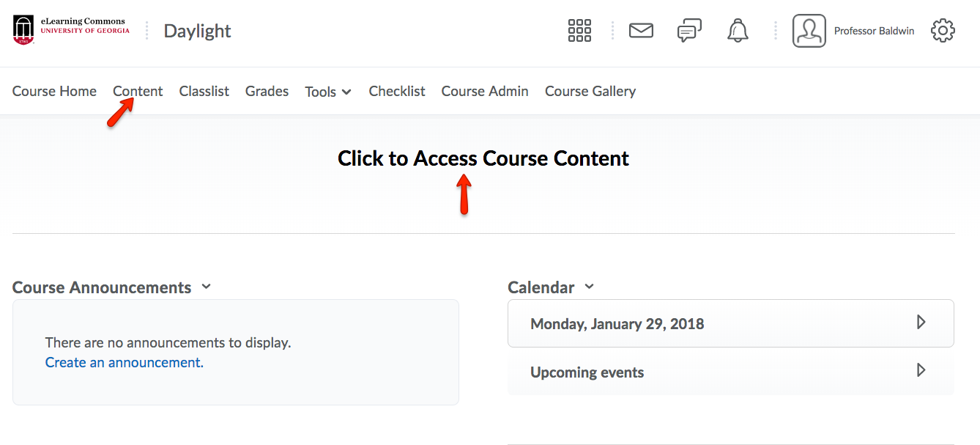This screenshot has width=980, height=445.
Task: Open the Calendar chevron menu
Action: (x=589, y=287)
